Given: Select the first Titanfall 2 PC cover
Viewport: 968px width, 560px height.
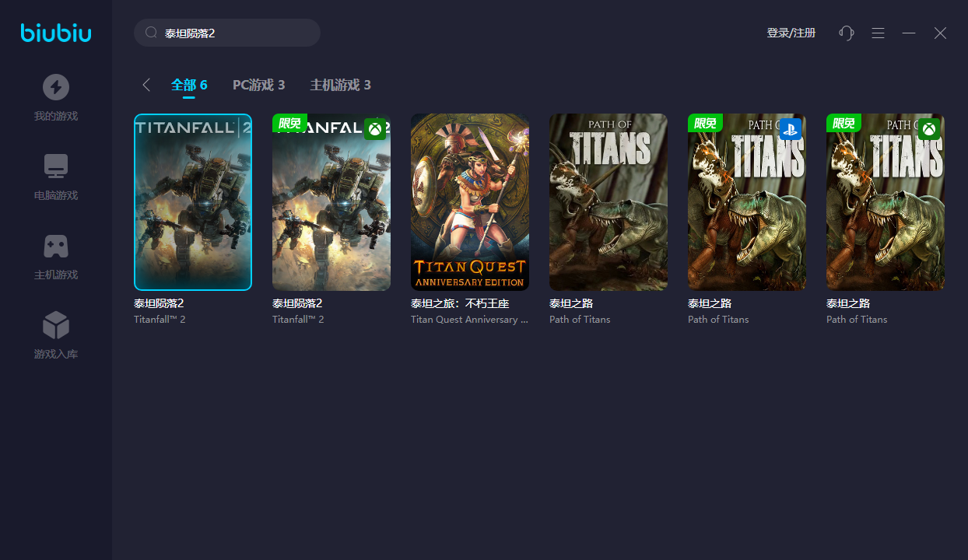Looking at the screenshot, I should [x=193, y=202].
